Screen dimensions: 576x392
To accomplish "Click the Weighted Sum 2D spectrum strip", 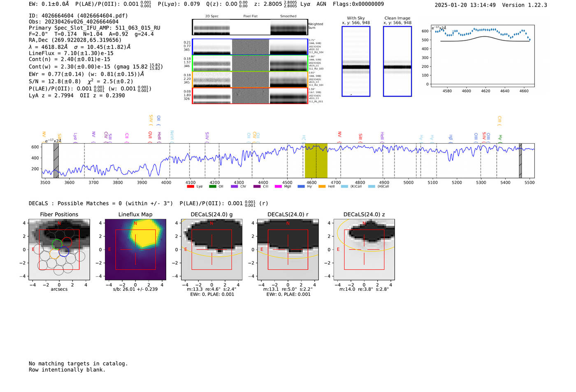I will 250,27.
